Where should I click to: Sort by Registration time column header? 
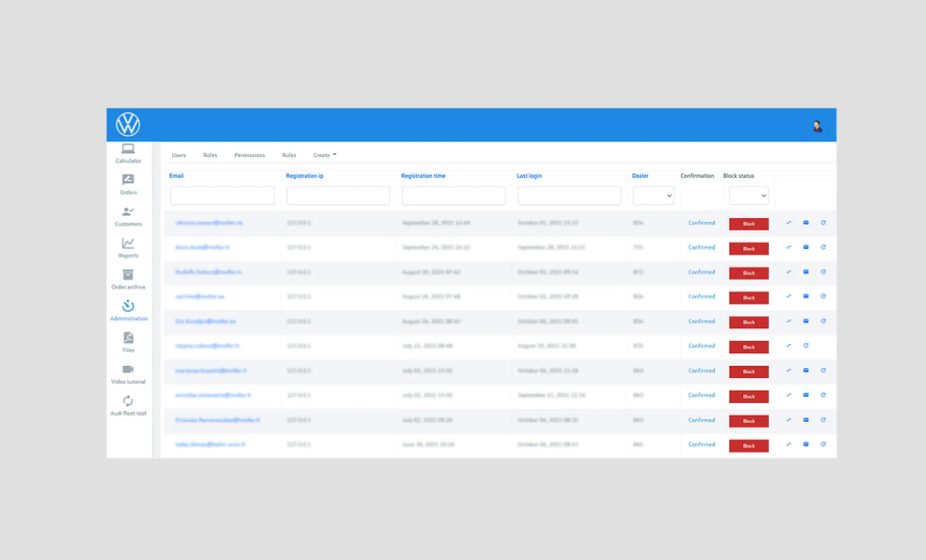point(423,176)
